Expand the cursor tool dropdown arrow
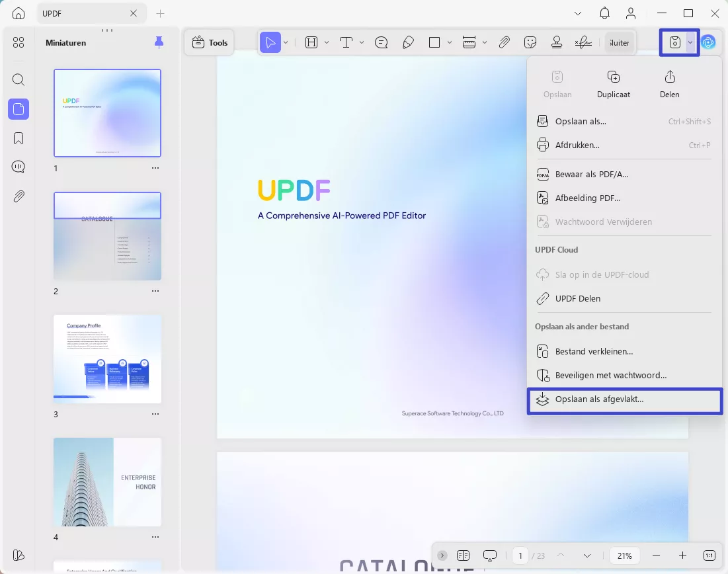The image size is (728, 574). click(x=286, y=43)
